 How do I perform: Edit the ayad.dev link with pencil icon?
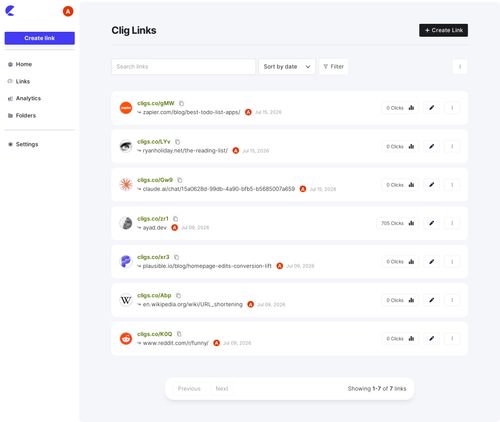tap(432, 223)
